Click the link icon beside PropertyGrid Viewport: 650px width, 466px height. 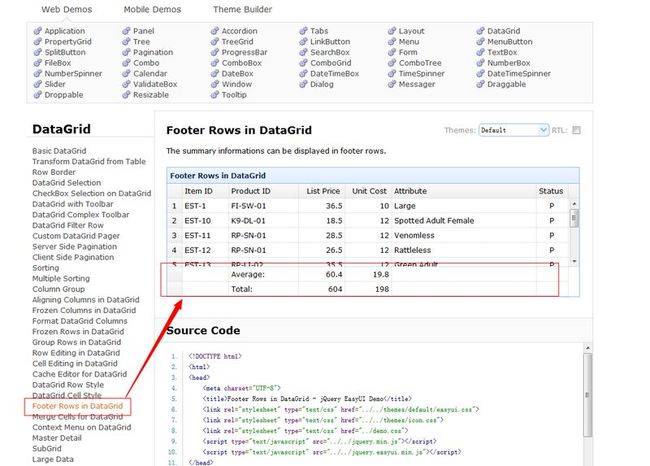(x=38, y=41)
